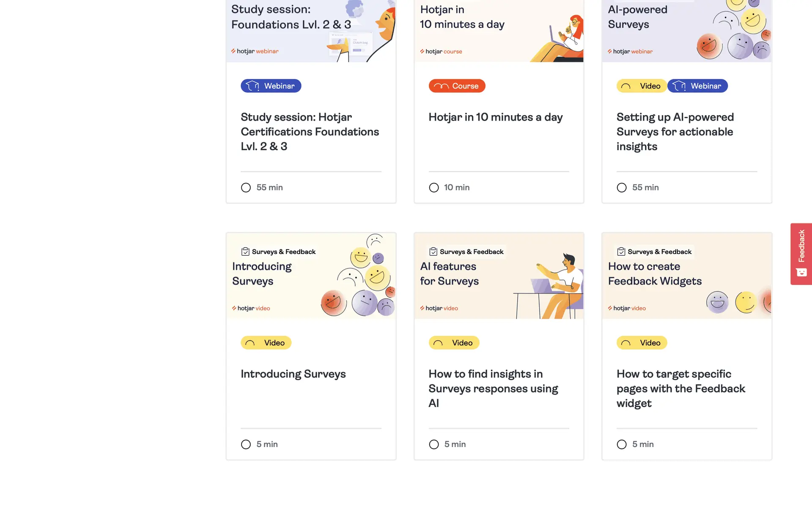
Task: Click Video tag on AI-powered Surveys card
Action: click(x=641, y=86)
